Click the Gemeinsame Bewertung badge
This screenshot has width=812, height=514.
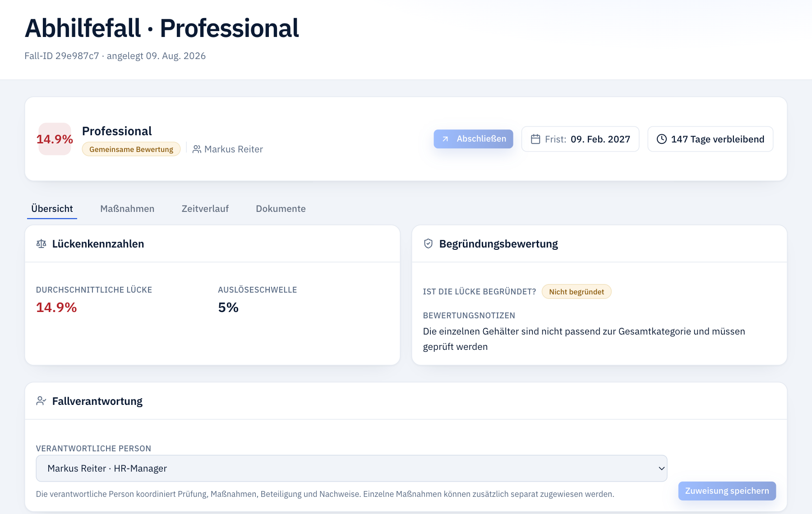coord(131,149)
